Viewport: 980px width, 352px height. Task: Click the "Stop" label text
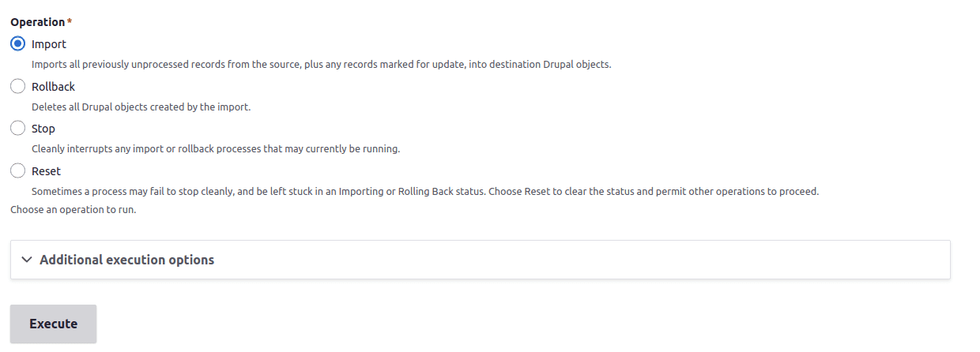click(43, 129)
